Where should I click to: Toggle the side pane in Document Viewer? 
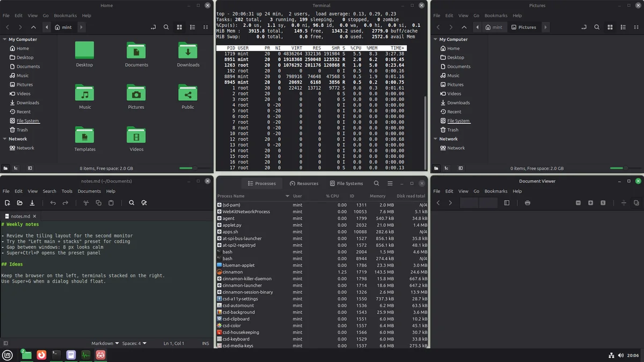pos(507,203)
